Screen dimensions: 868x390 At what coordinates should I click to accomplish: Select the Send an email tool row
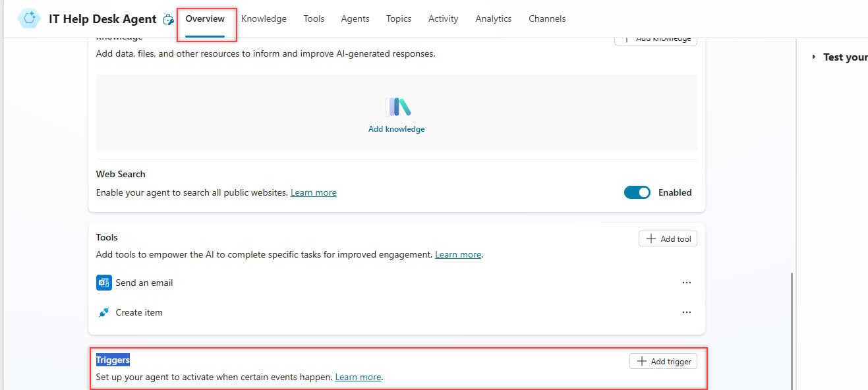point(397,283)
